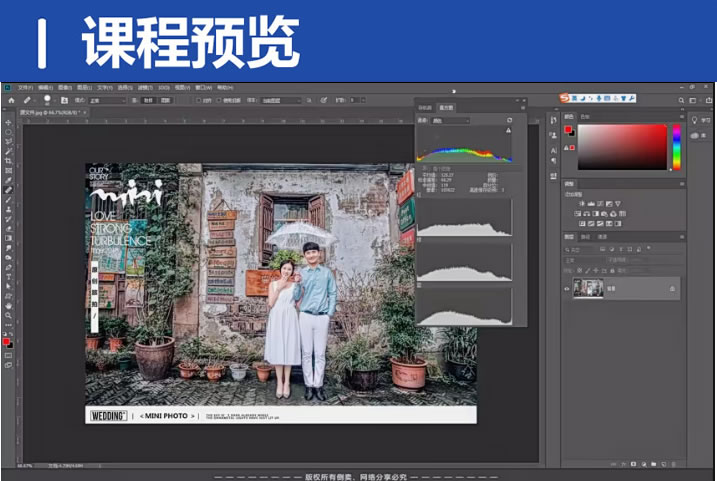
Task: Select the Gradient tool
Action: (x=8, y=238)
